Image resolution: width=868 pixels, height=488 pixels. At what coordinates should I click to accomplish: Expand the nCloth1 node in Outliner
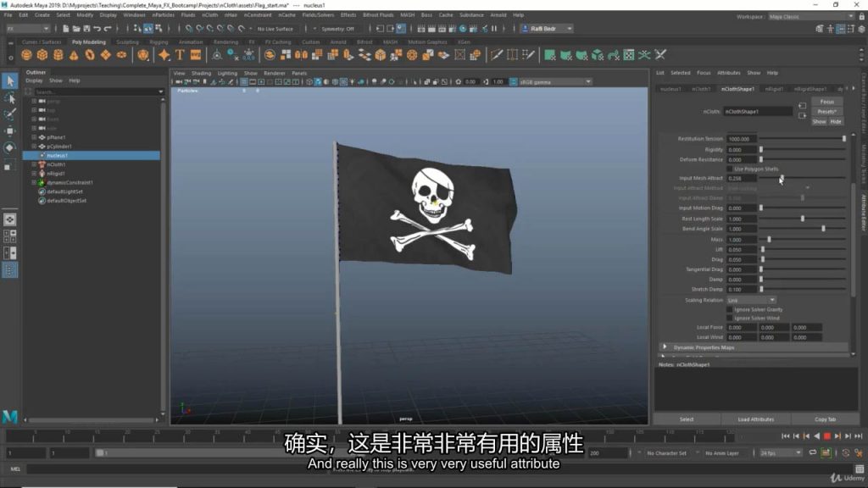coord(34,164)
